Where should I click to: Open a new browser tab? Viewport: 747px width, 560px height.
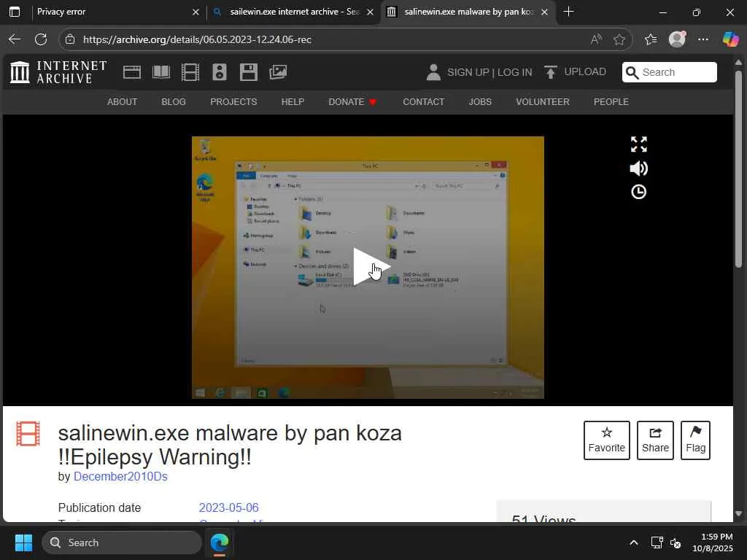568,12
